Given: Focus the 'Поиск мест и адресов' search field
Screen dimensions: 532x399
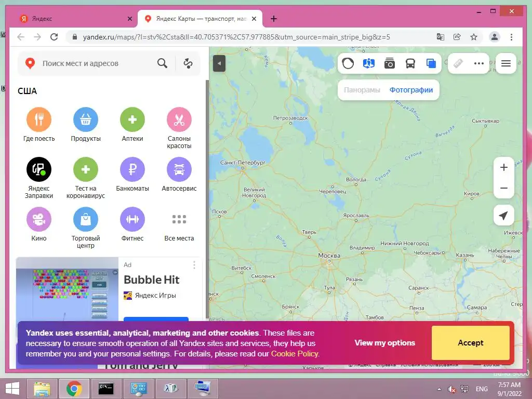Looking at the screenshot, I should tap(96, 63).
